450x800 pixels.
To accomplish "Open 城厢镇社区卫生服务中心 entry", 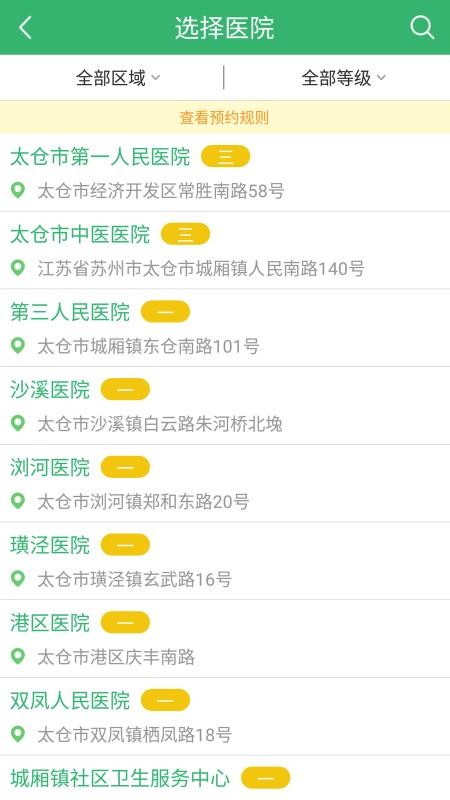I will point(225,778).
